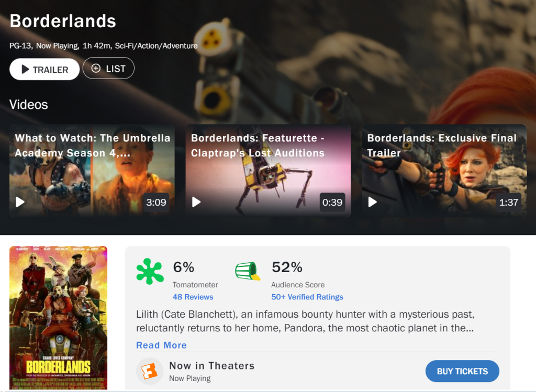Click the green splat Tomatometer icon

click(150, 271)
